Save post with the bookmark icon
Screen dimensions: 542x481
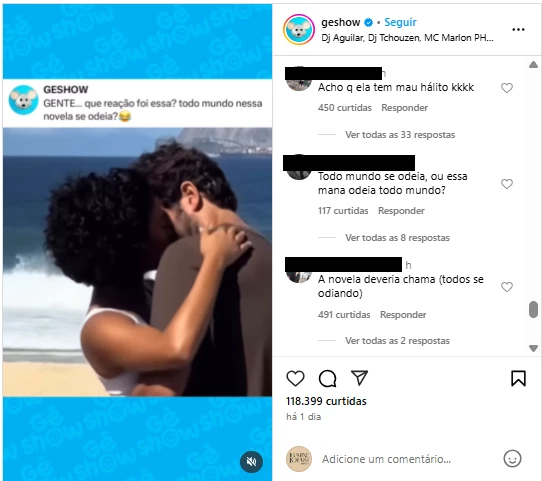coord(518,378)
